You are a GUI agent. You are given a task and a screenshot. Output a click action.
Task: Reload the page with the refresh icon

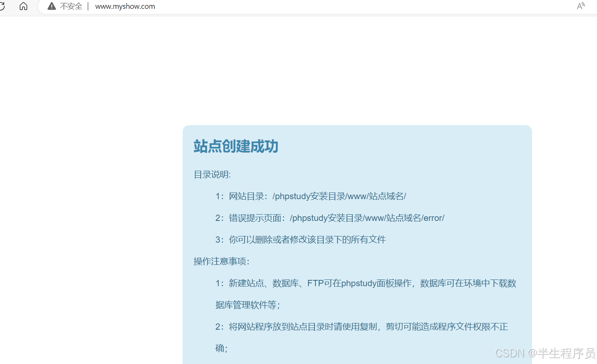2,6
